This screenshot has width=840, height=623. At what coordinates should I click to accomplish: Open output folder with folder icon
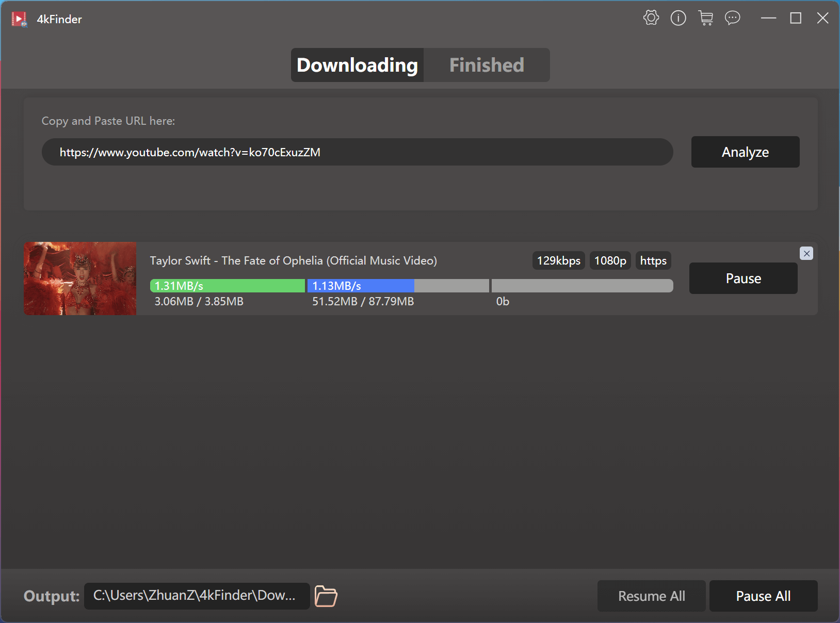click(x=326, y=596)
